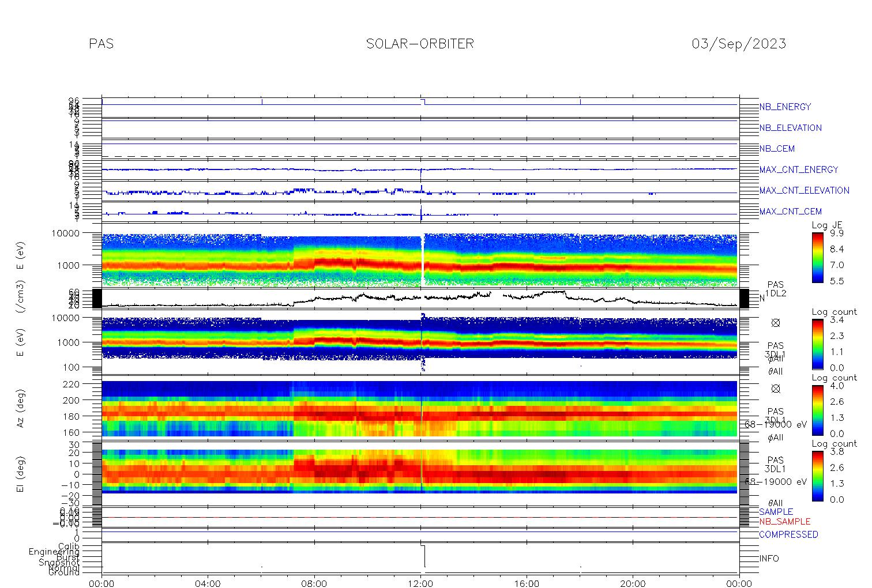Screen dimensions: 872x588
Task: Click the 9.9 value on Log JE scale
Action: click(836, 233)
